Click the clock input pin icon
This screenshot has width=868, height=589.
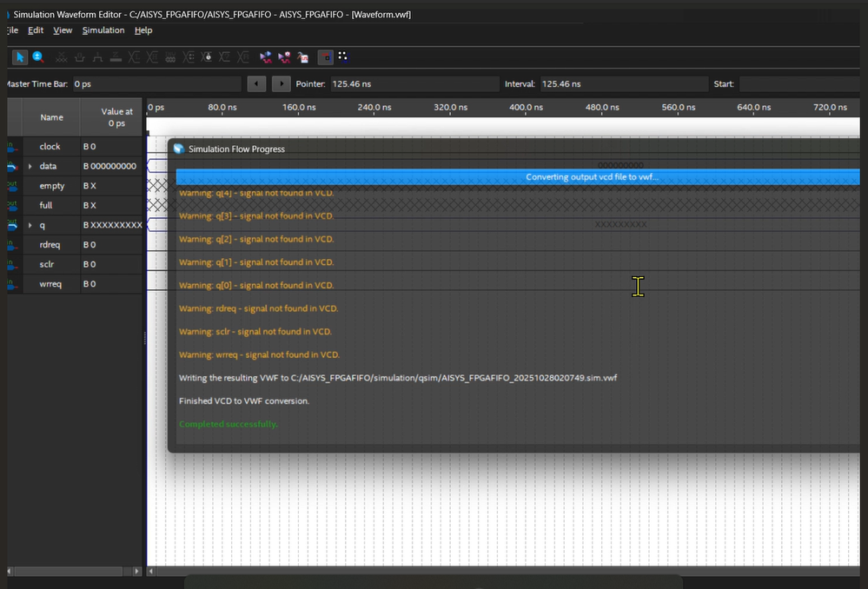11,146
